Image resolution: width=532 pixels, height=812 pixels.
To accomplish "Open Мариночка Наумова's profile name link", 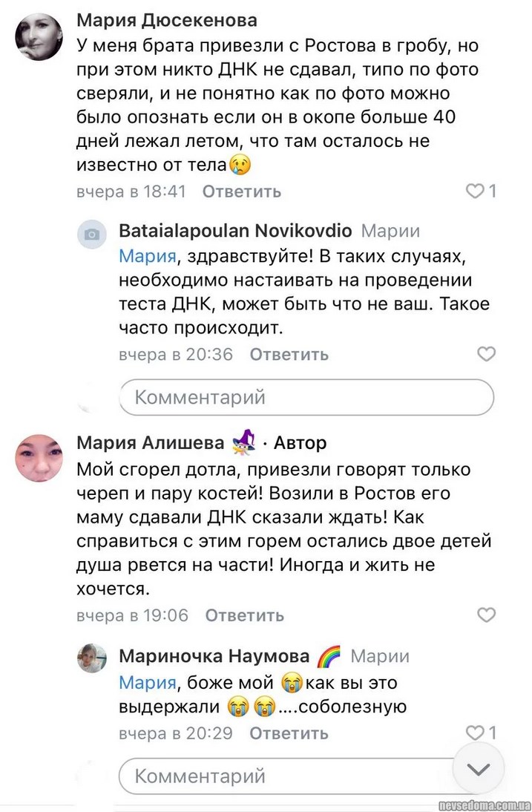I will pyautogui.click(x=214, y=656).
